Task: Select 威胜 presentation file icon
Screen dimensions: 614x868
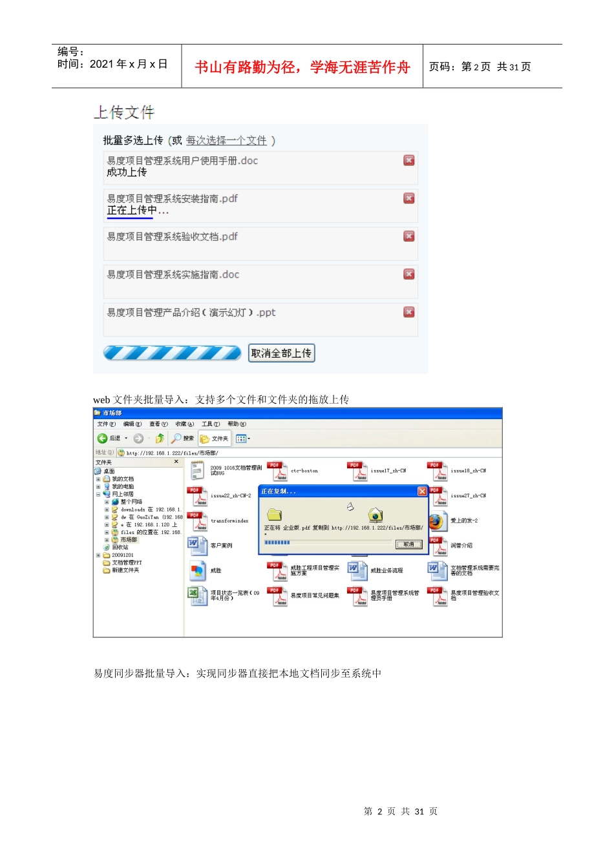Action: coord(197,570)
